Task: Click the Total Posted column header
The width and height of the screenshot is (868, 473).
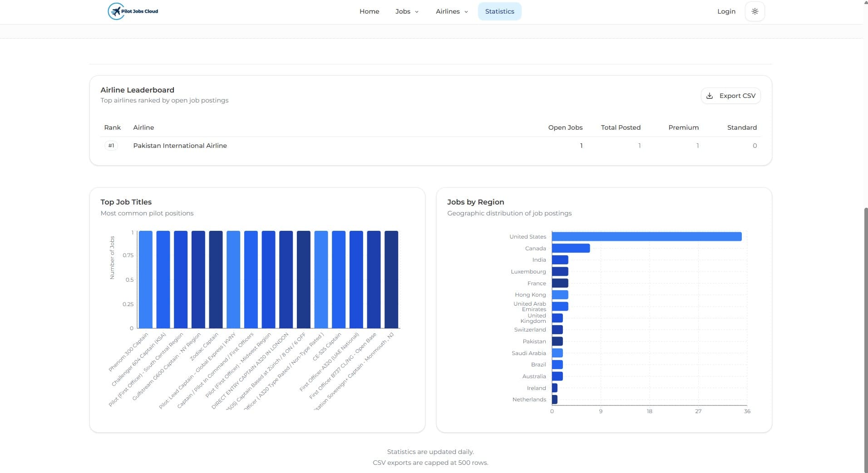Action: (x=621, y=127)
